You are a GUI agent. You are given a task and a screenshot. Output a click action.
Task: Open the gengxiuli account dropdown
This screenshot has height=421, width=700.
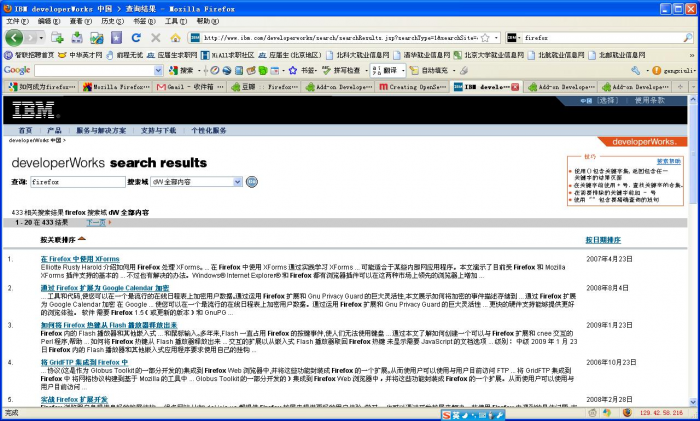click(694, 71)
